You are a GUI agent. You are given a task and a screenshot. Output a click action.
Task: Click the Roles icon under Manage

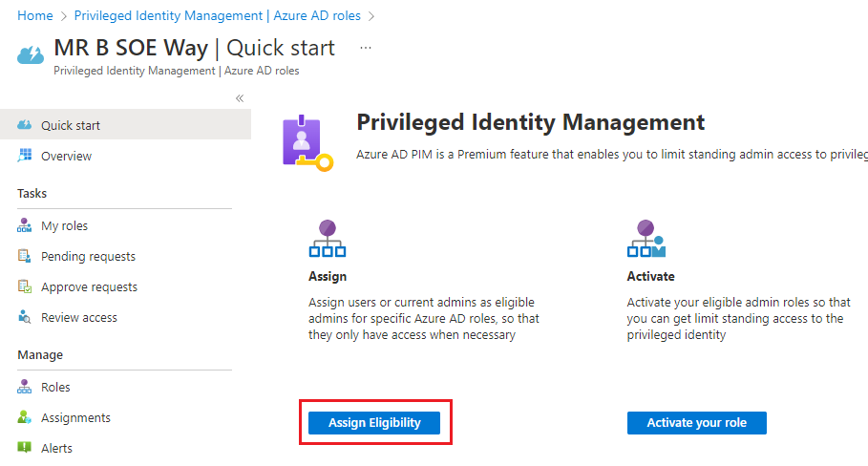click(25, 387)
